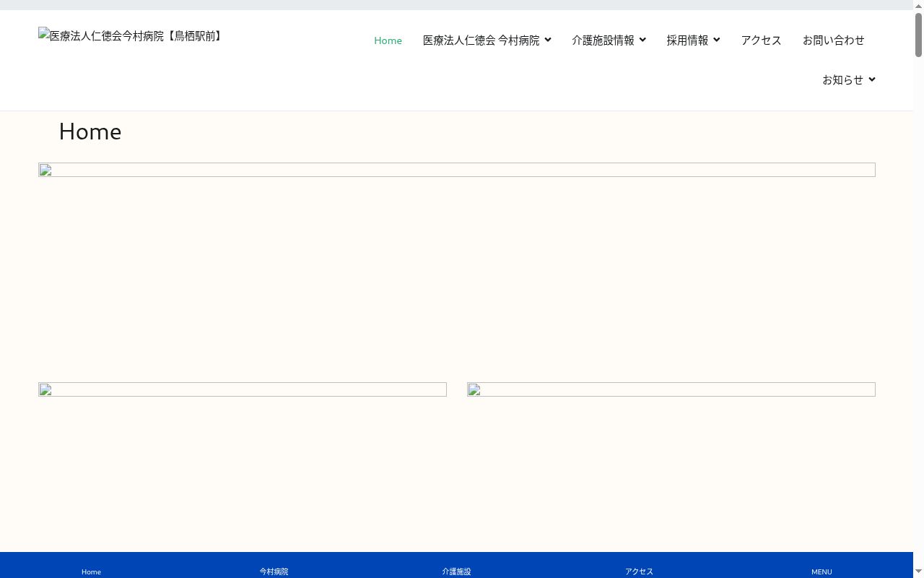Image resolution: width=924 pixels, height=578 pixels.
Task: Select アクセス in the blue footer bar
Action: [639, 571]
